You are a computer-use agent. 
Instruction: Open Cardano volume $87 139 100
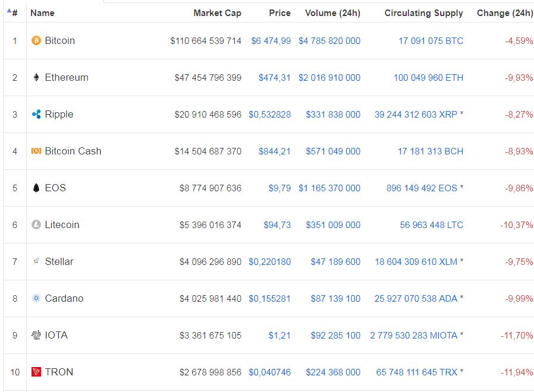coord(335,299)
